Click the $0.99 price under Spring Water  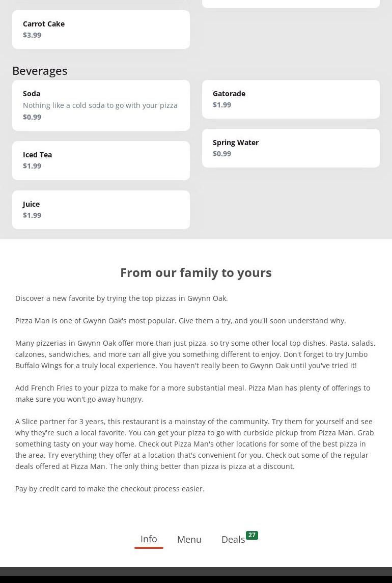[x=222, y=154]
